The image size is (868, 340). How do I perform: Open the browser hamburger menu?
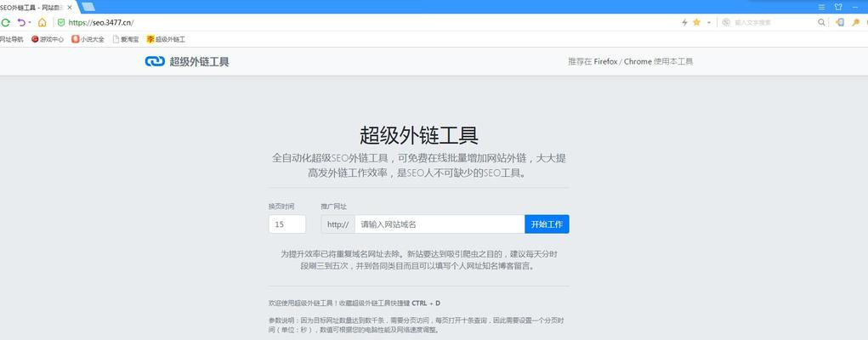pos(821,7)
